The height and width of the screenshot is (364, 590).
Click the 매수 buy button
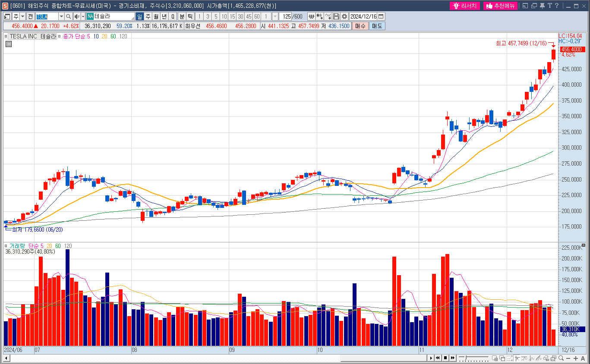pyautogui.click(x=360, y=26)
